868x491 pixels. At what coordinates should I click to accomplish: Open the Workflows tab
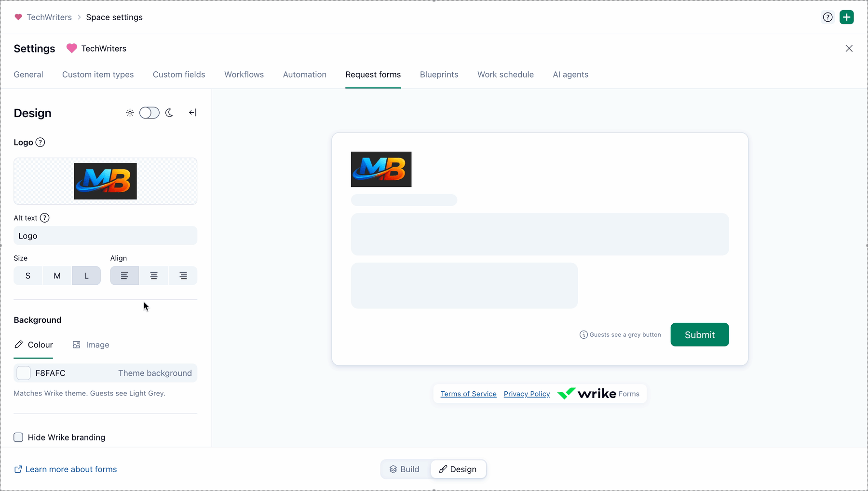(244, 75)
